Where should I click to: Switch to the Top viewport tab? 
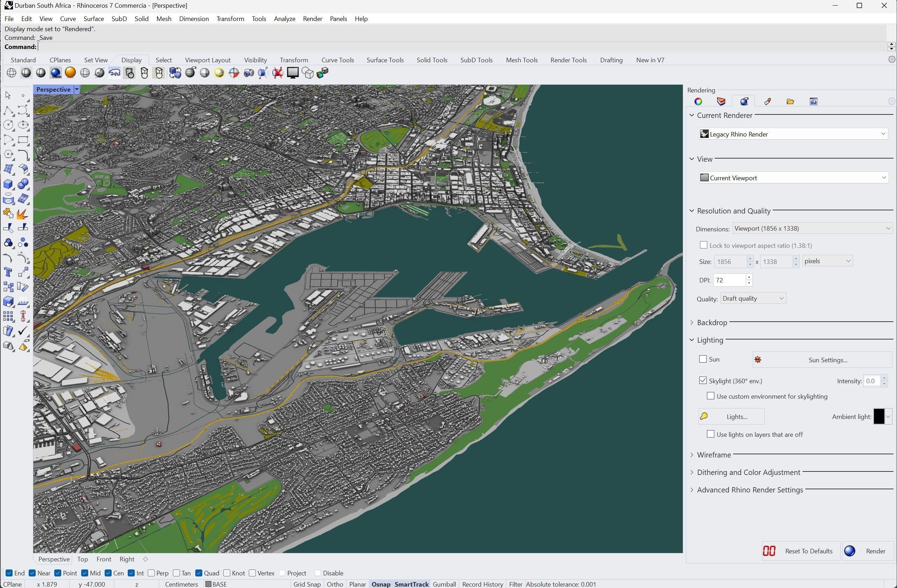(x=83, y=559)
